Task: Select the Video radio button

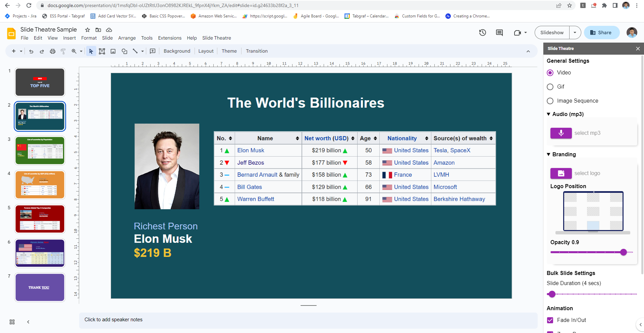Action: 550,73
